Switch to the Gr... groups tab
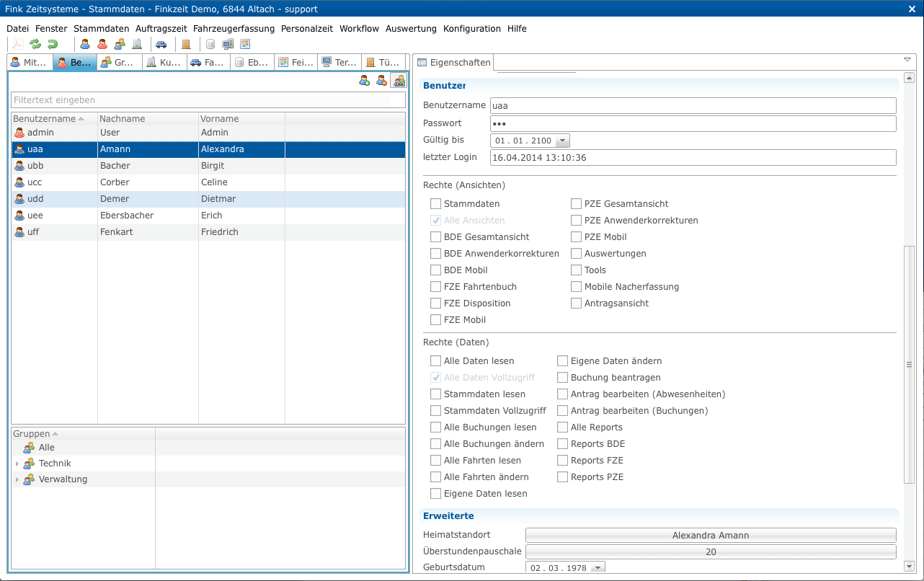Screen dimensions: 924x581 [118, 63]
